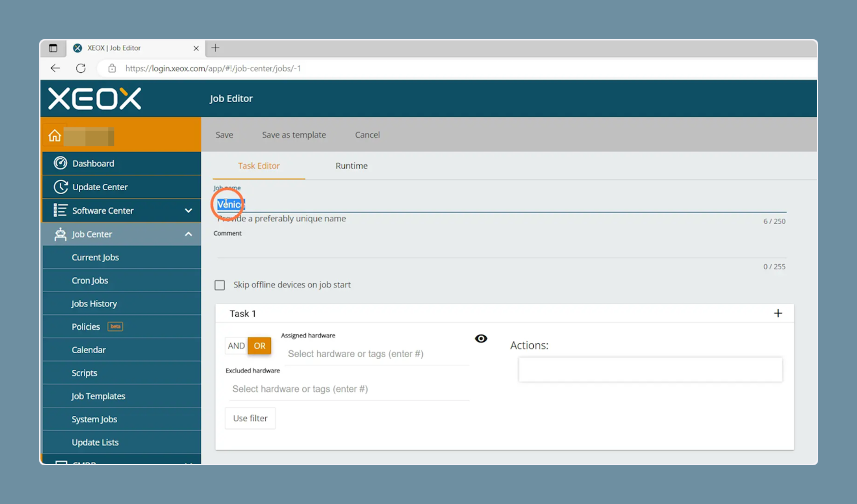Click the Actions box in Task 1
The image size is (857, 504).
click(x=650, y=369)
